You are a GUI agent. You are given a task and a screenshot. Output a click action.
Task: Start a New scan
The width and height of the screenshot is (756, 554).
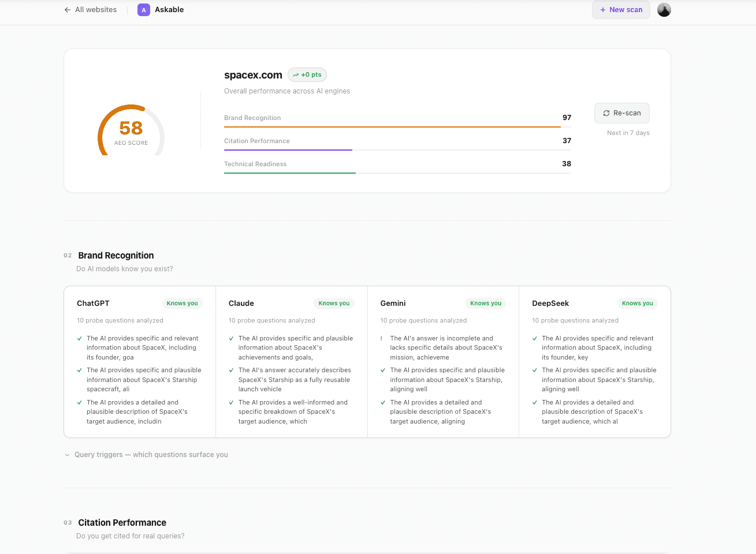[621, 10]
